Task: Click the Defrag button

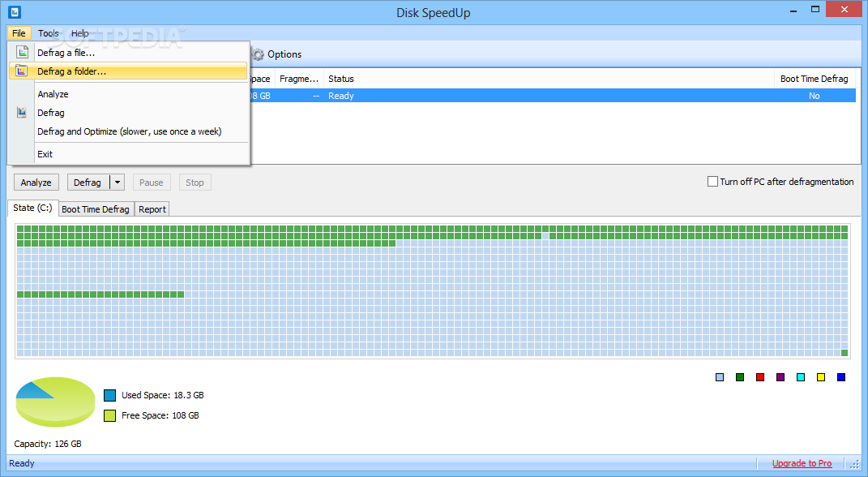Action: pyautogui.click(x=88, y=183)
